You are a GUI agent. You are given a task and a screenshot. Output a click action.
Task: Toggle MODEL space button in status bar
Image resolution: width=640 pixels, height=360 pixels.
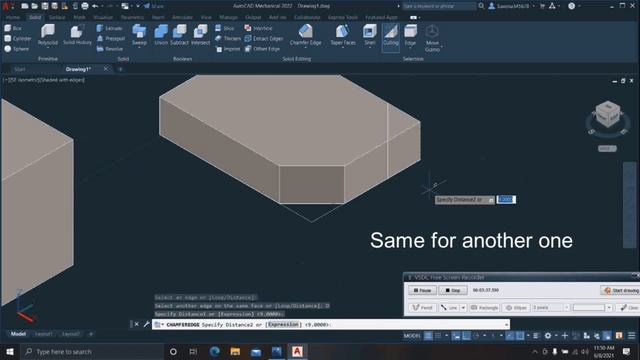tap(412, 336)
